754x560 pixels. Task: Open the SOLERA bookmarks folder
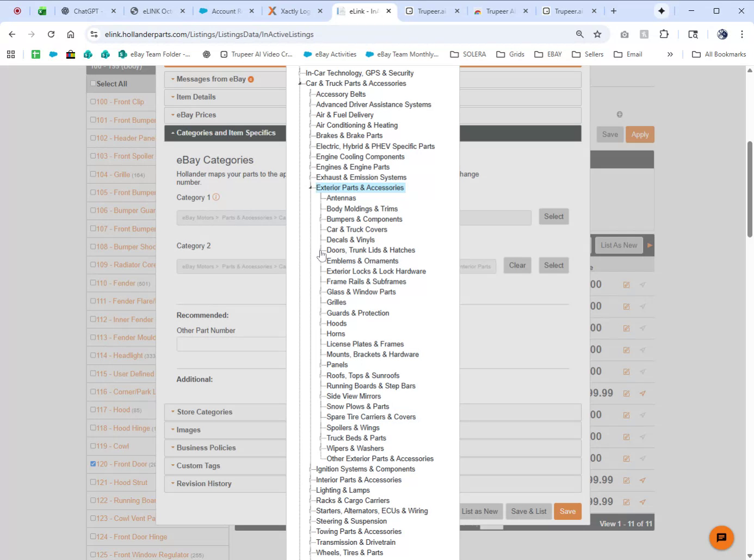[x=468, y=54]
